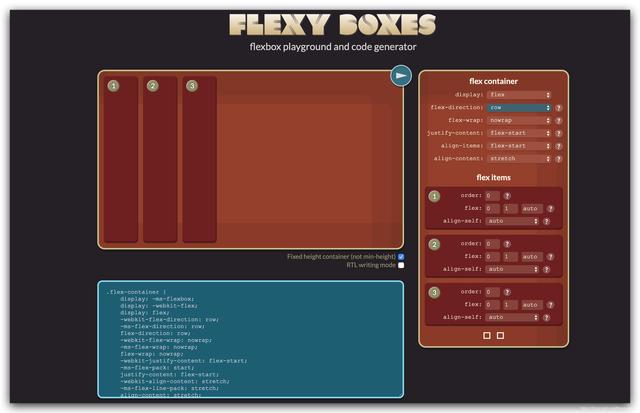Show help for item 2 flex
Image resolution: width=640 pixels, height=413 pixels.
[550, 257]
